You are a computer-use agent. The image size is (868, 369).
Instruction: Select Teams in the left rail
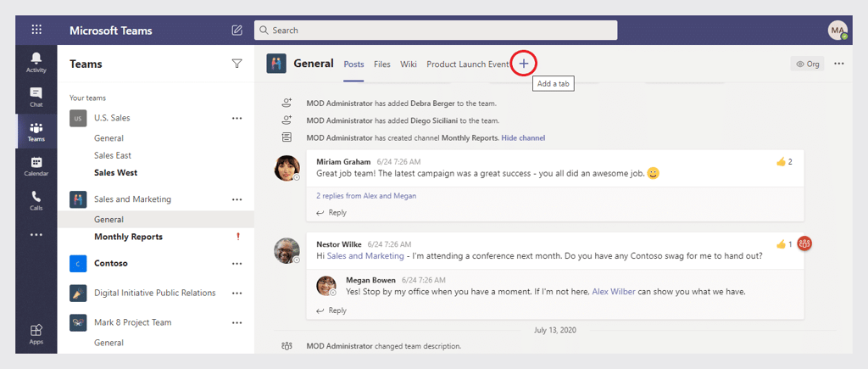36,131
